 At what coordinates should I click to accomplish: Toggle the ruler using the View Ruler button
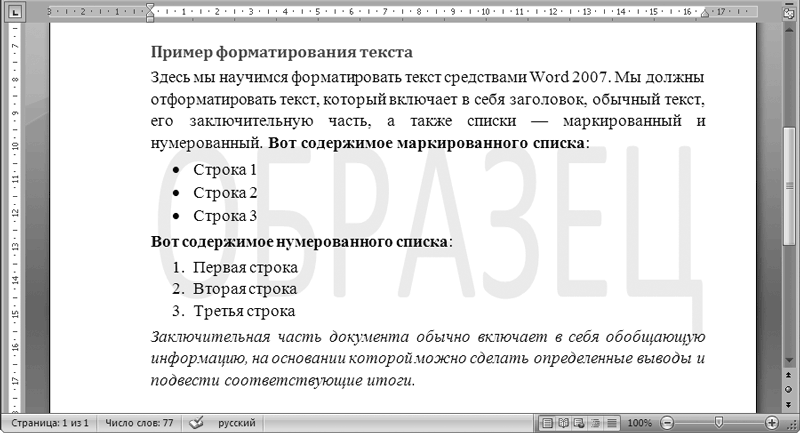point(790,13)
